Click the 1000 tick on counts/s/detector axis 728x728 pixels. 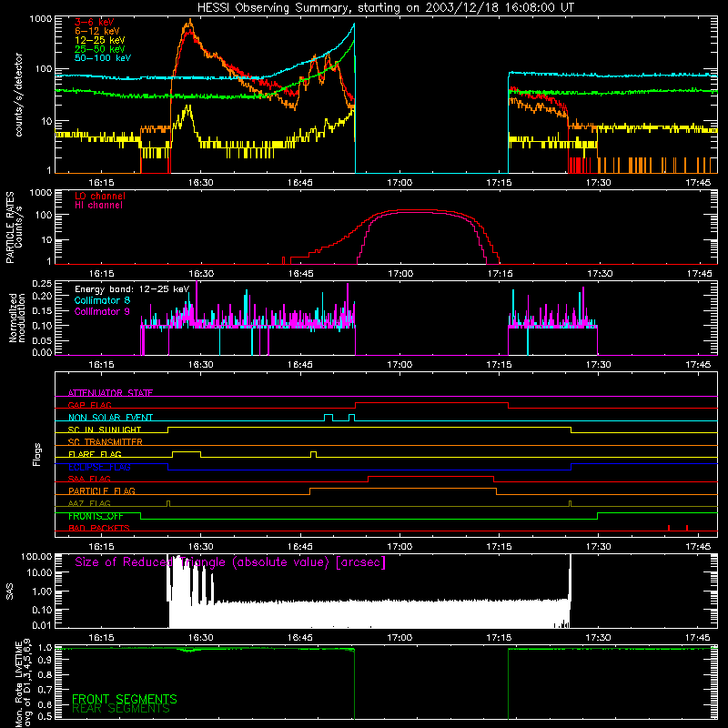(x=41, y=19)
